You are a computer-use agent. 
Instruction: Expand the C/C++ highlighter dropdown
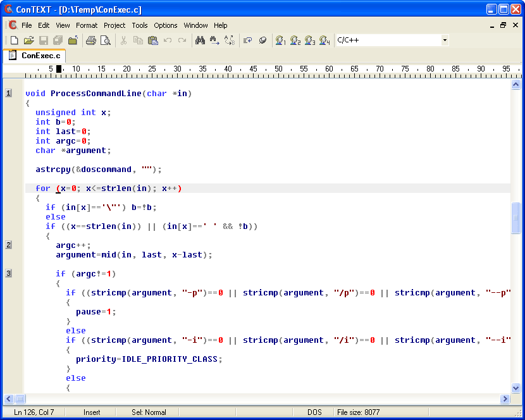(x=445, y=40)
